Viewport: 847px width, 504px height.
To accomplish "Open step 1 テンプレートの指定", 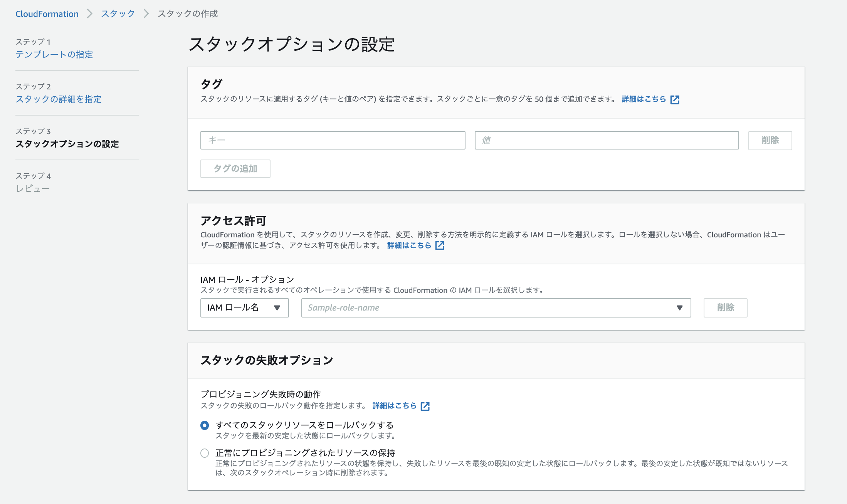I will (54, 54).
